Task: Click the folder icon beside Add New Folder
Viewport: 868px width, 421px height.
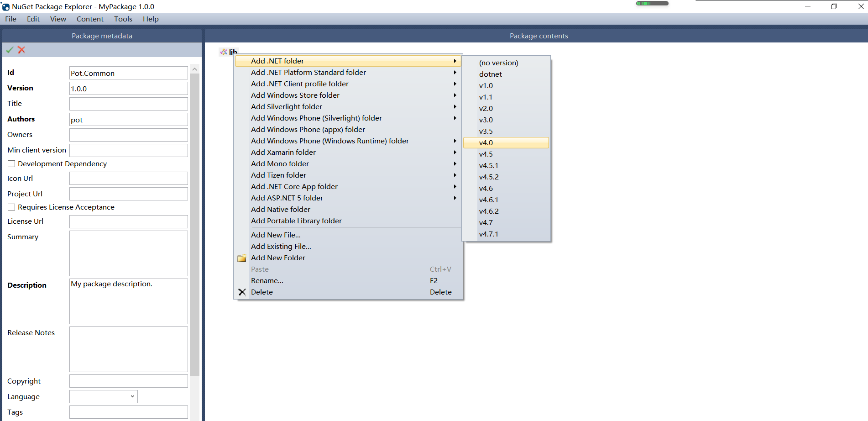Action: [242, 258]
